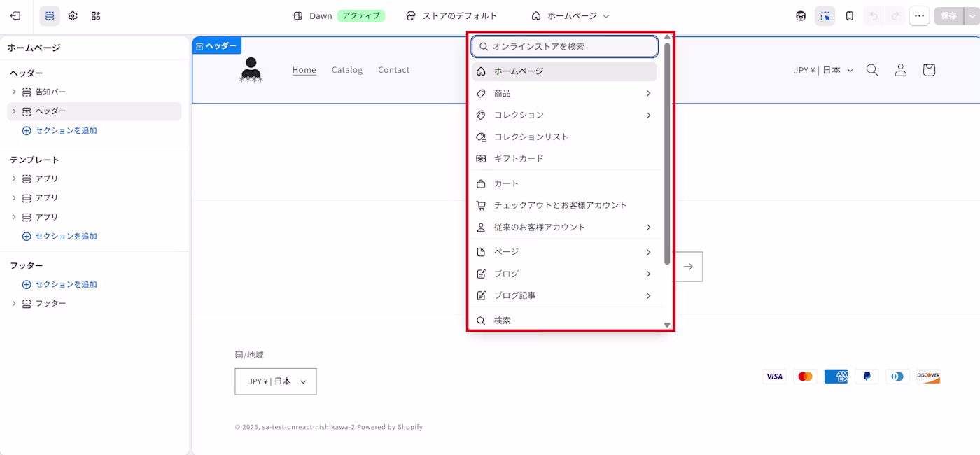Add a section under テンプレート group
Screen dimensions: 980x455
point(59,236)
